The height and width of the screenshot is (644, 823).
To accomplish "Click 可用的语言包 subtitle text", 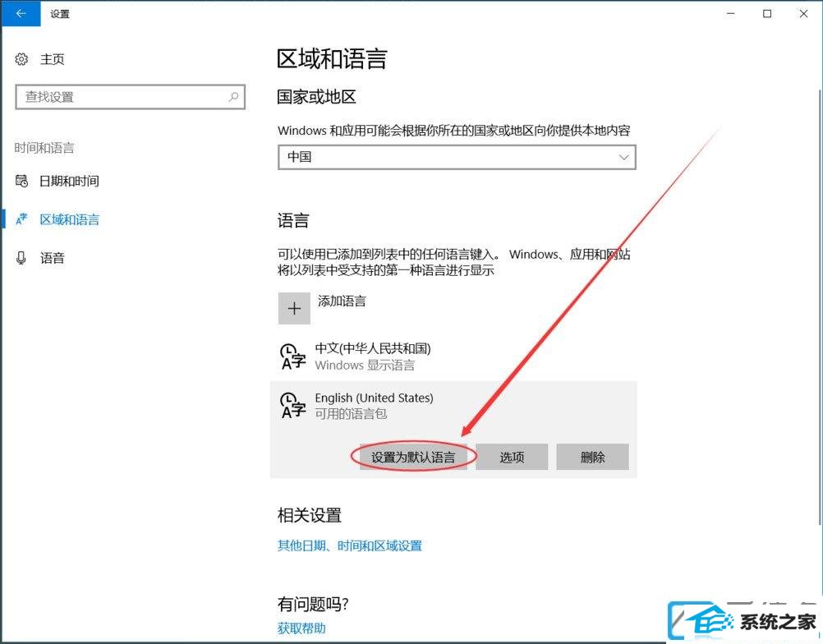I will 352,413.
